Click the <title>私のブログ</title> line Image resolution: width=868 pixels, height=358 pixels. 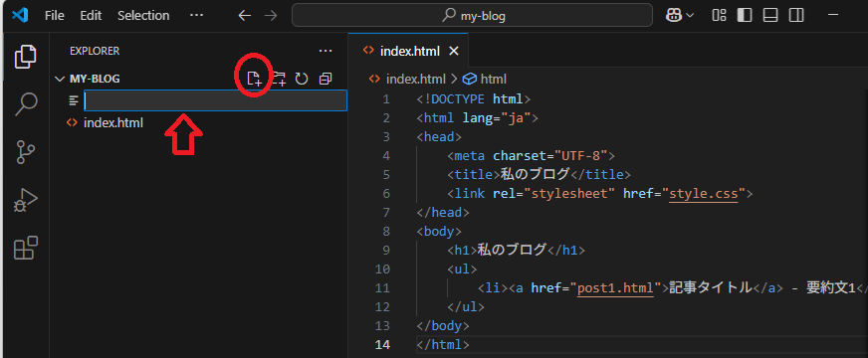point(539,174)
